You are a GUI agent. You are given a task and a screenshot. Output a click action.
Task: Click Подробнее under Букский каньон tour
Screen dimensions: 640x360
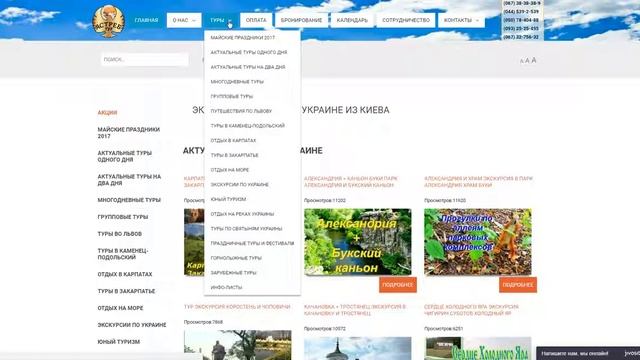pyautogui.click(x=398, y=285)
